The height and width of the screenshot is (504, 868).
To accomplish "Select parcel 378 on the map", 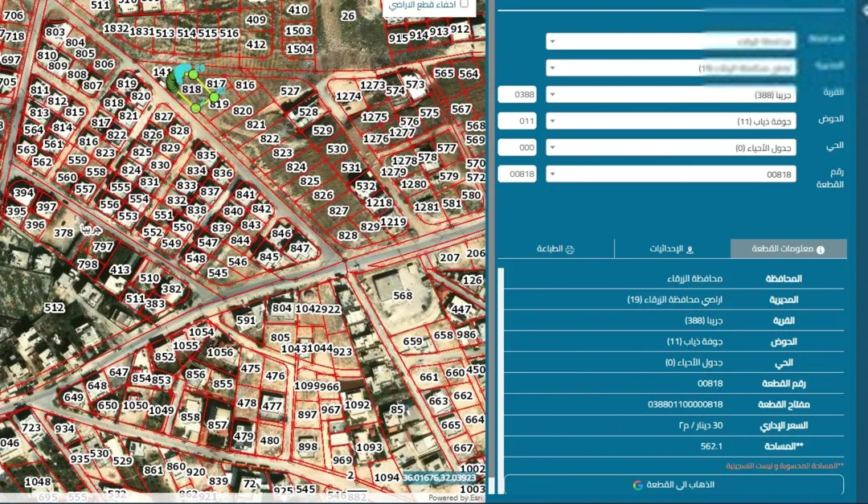I will (x=63, y=233).
